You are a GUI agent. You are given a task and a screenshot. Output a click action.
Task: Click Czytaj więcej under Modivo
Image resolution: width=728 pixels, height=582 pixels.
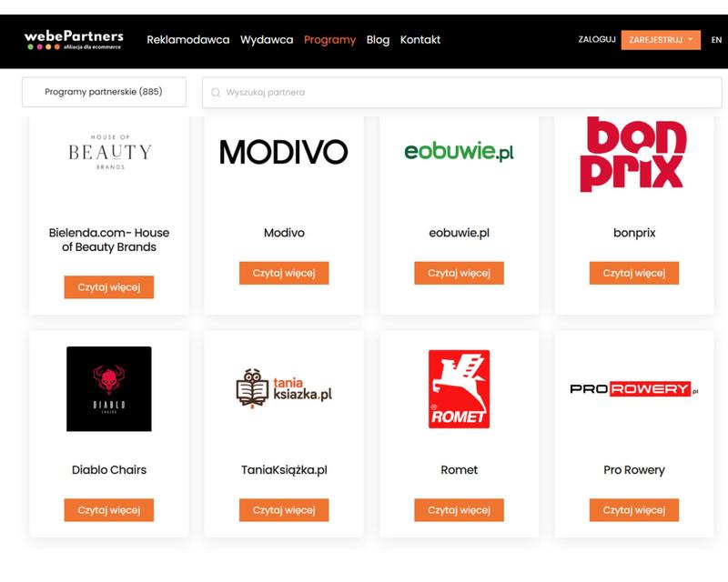click(284, 273)
